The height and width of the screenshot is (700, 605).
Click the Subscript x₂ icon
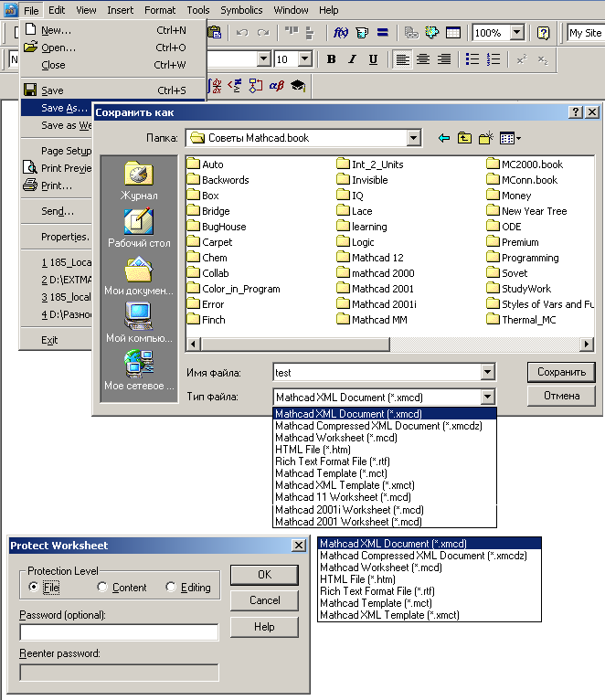[543, 59]
